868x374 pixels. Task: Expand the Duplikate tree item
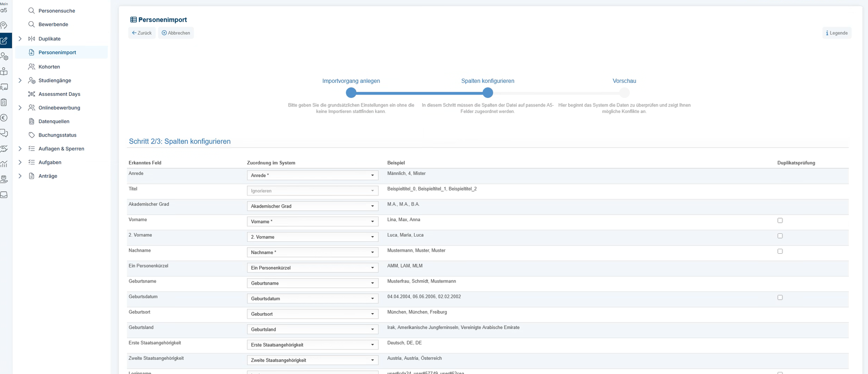(20, 39)
